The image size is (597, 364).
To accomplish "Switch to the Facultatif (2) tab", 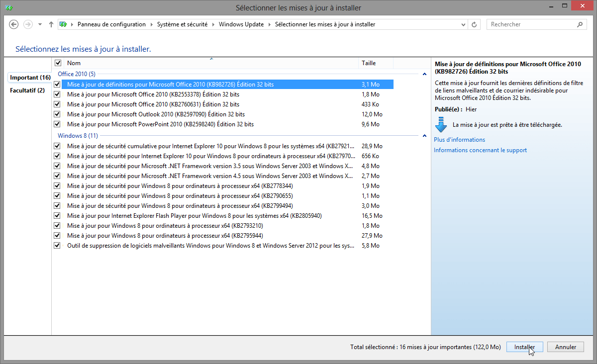I will pyautogui.click(x=27, y=91).
